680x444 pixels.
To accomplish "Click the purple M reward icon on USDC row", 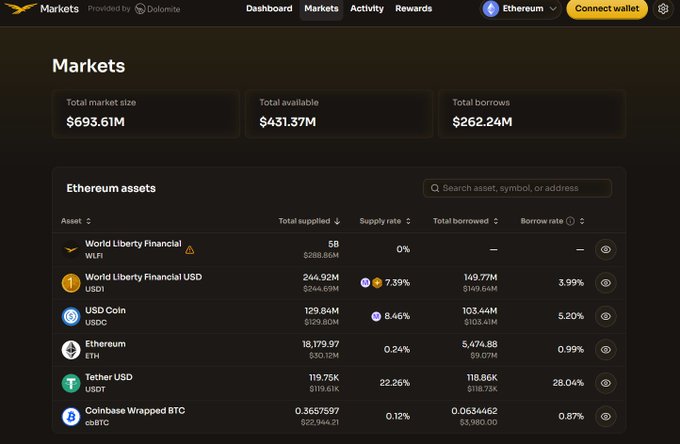I will (376, 316).
